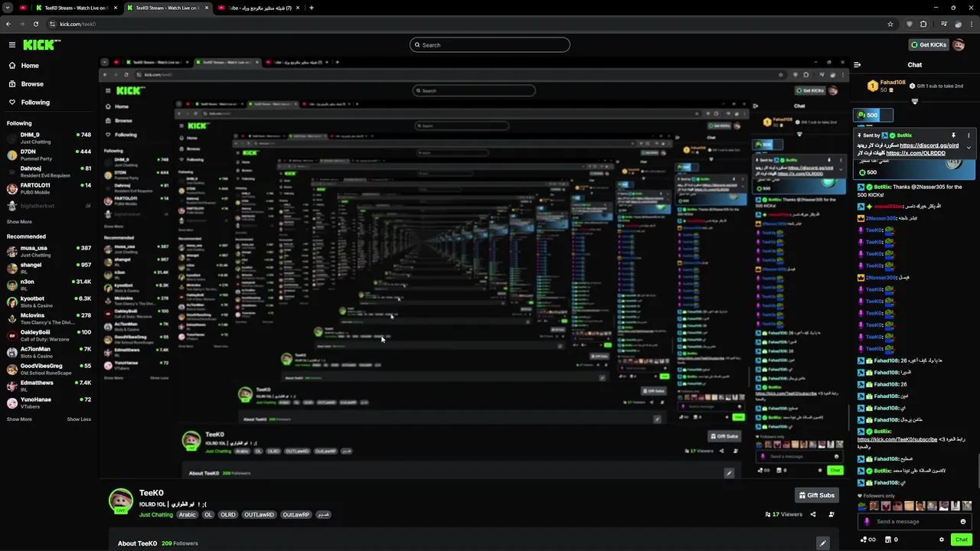This screenshot has height=551, width=980.
Task: Open OakleyBoiii recommended channel
Action: [47, 335]
